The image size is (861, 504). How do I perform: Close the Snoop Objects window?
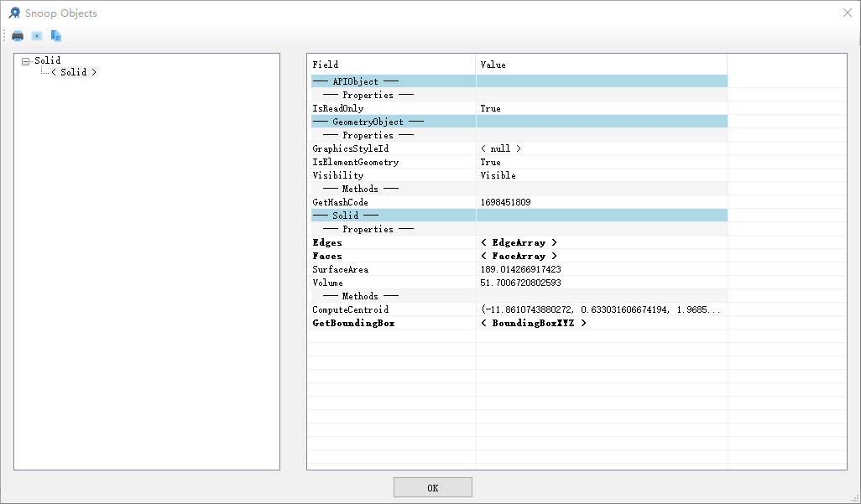click(848, 13)
